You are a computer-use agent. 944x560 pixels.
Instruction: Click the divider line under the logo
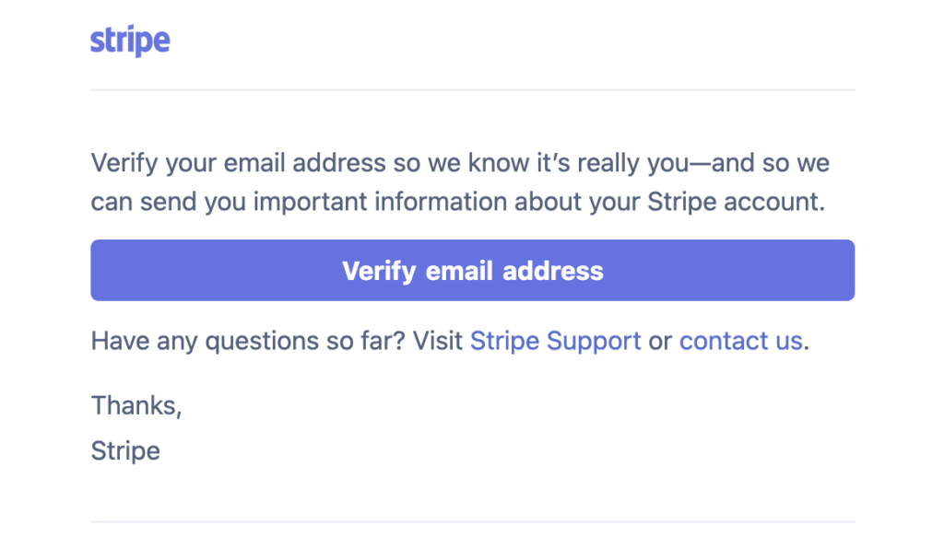(472, 89)
